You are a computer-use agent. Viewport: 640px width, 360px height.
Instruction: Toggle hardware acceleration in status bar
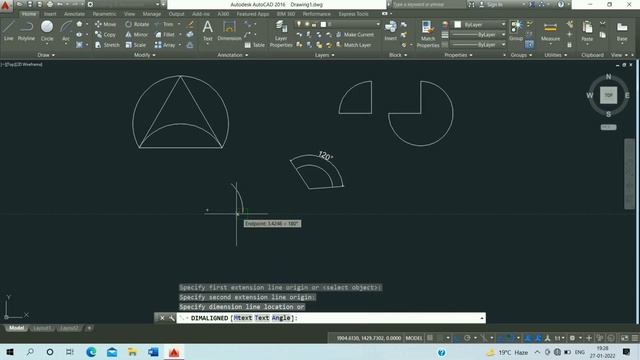611,338
